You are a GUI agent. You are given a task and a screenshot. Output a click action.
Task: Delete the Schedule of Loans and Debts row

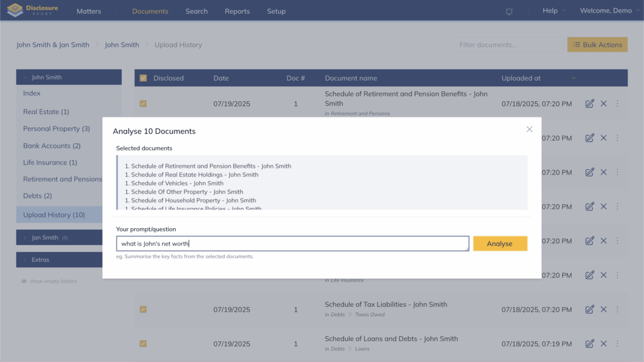[603, 344]
